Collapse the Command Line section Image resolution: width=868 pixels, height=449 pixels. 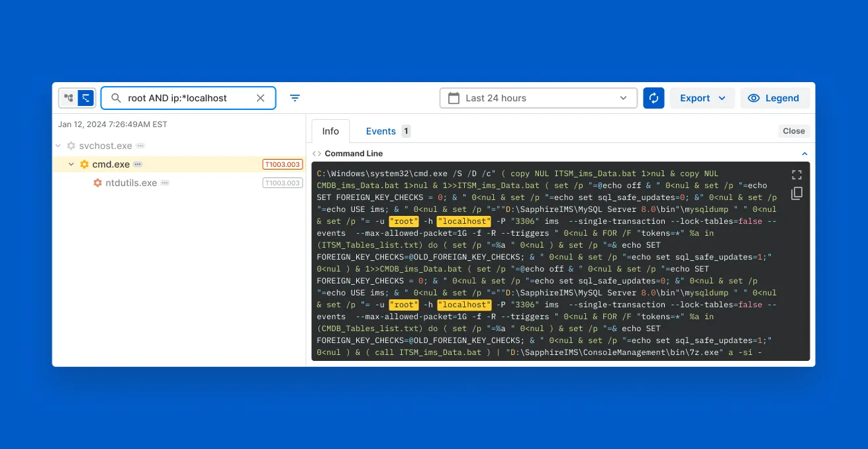804,153
